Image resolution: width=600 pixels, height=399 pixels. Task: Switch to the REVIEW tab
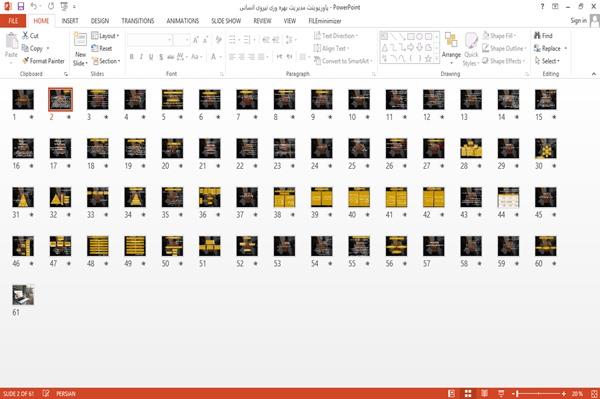[262, 21]
